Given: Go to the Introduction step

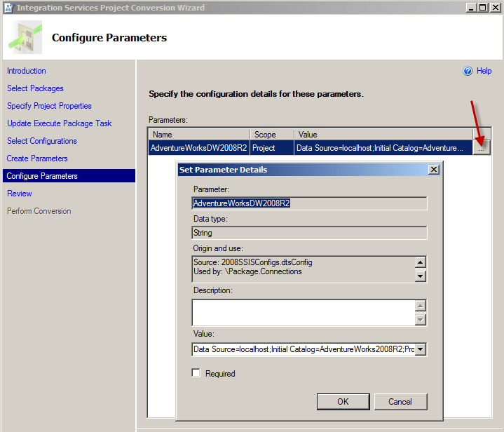Looking at the screenshot, I should (x=27, y=71).
